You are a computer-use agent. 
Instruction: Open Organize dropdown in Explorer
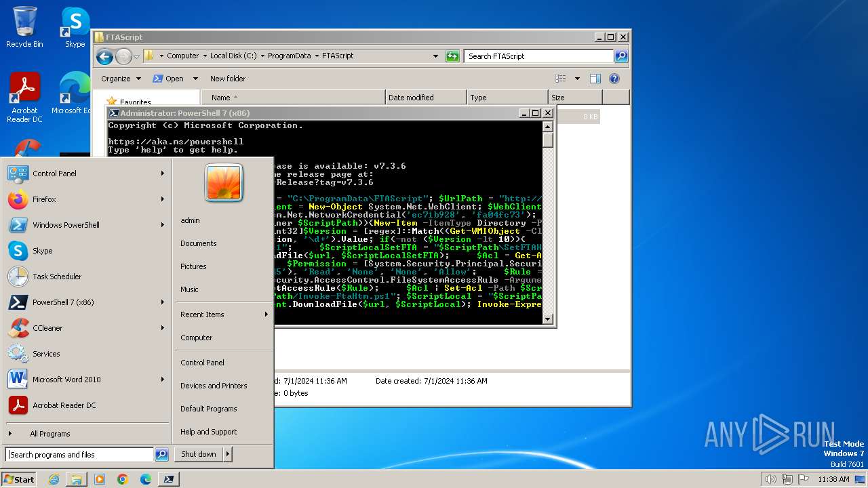(x=121, y=79)
